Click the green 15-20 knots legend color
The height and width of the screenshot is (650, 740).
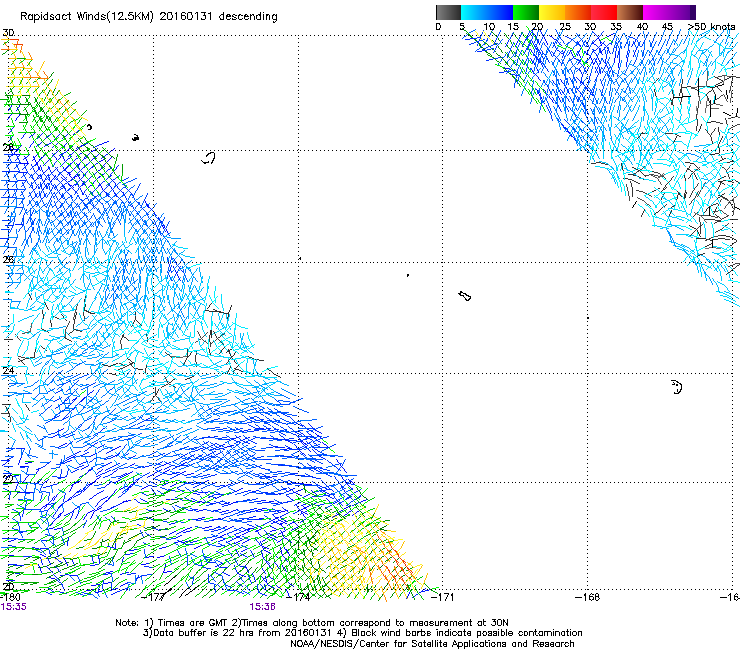point(526,12)
